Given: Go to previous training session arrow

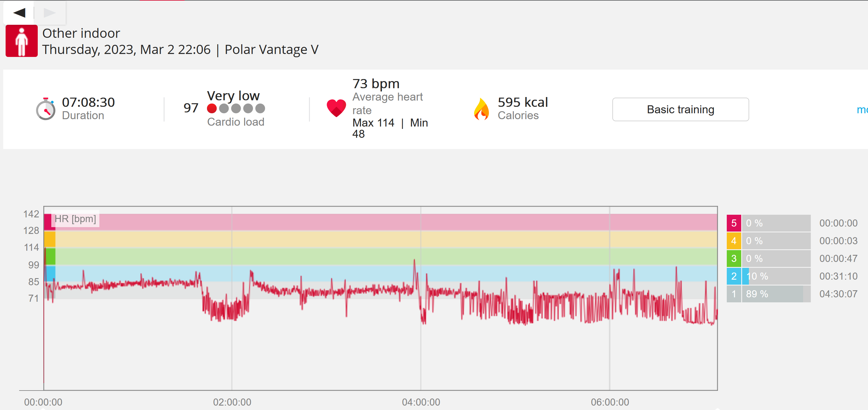Looking at the screenshot, I should point(19,13).
